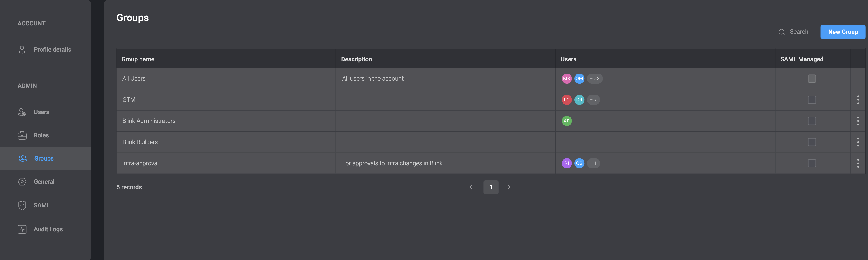Viewport: 868px width, 260px height.
Task: Click the RI user avatar
Action: (566, 163)
